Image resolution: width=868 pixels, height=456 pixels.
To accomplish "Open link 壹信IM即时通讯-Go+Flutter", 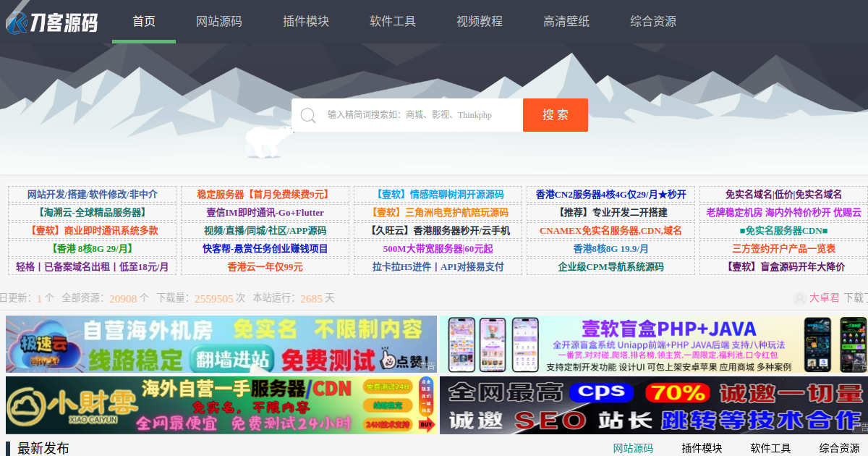I will click(x=265, y=213).
